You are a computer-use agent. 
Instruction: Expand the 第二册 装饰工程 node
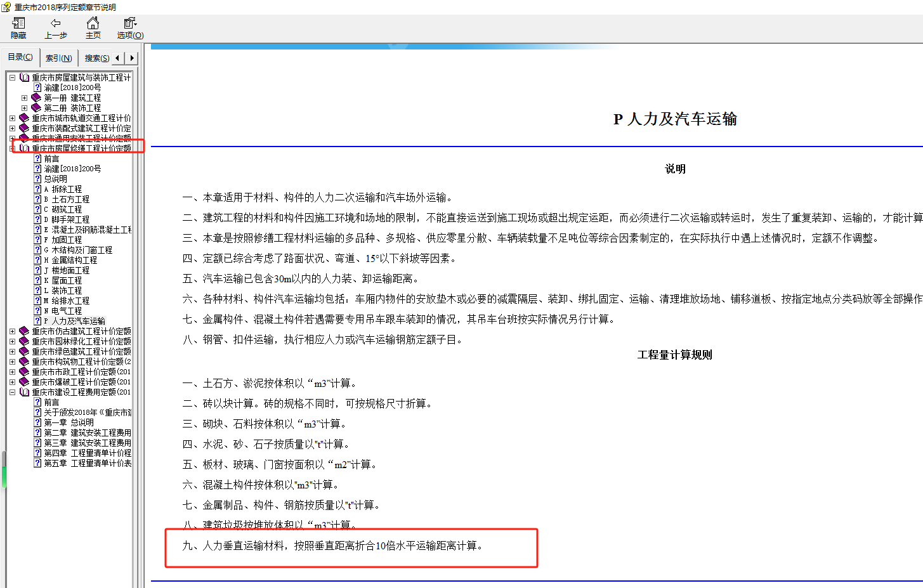(24, 108)
